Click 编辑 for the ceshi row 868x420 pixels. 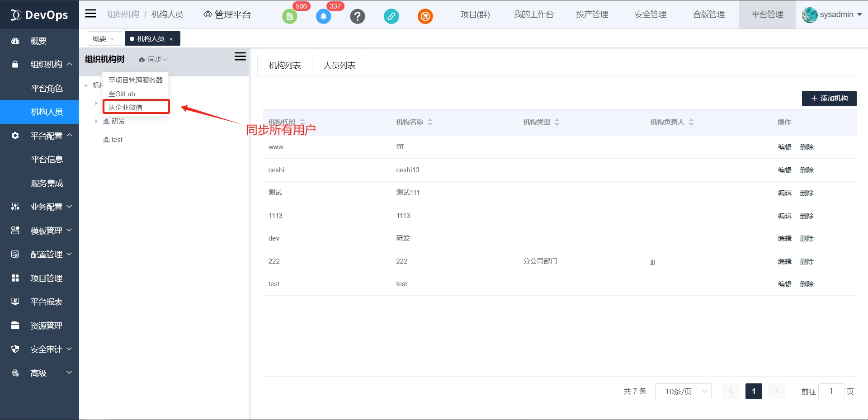[x=784, y=170]
